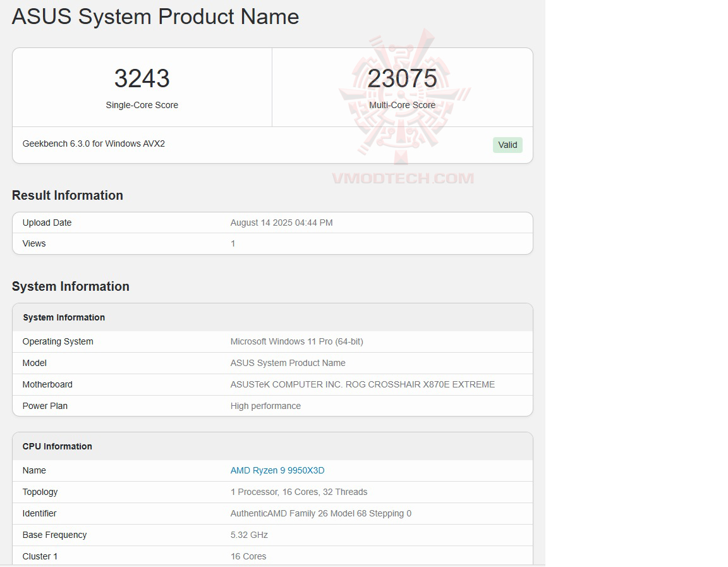Image resolution: width=728 pixels, height=567 pixels.
Task: Click the Model row value ASUS System Product Name
Action: 288,363
